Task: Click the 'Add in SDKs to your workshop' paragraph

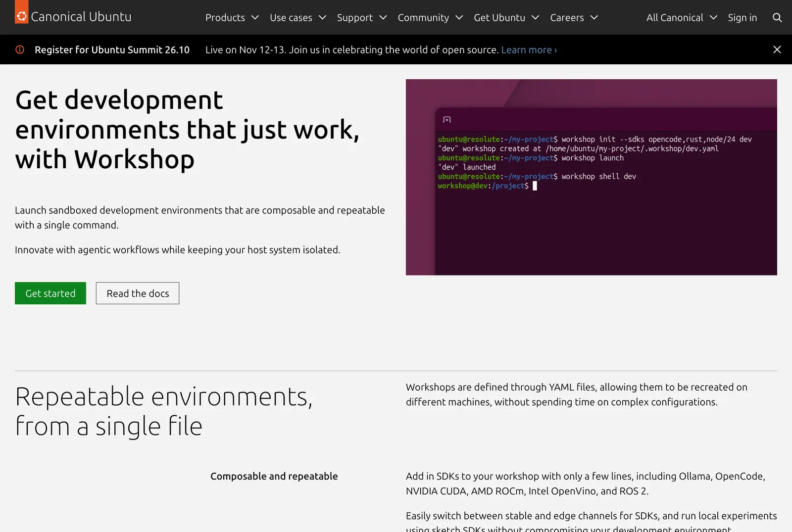Action: 586,484
